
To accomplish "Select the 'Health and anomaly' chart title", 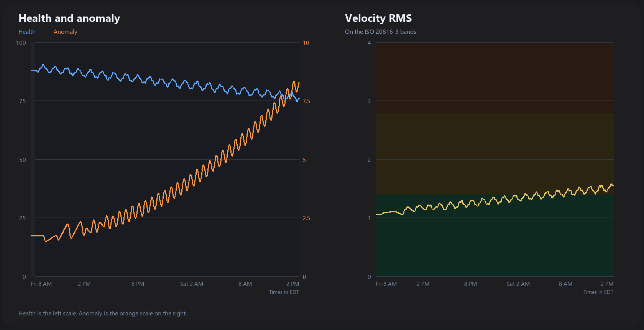I will [69, 18].
